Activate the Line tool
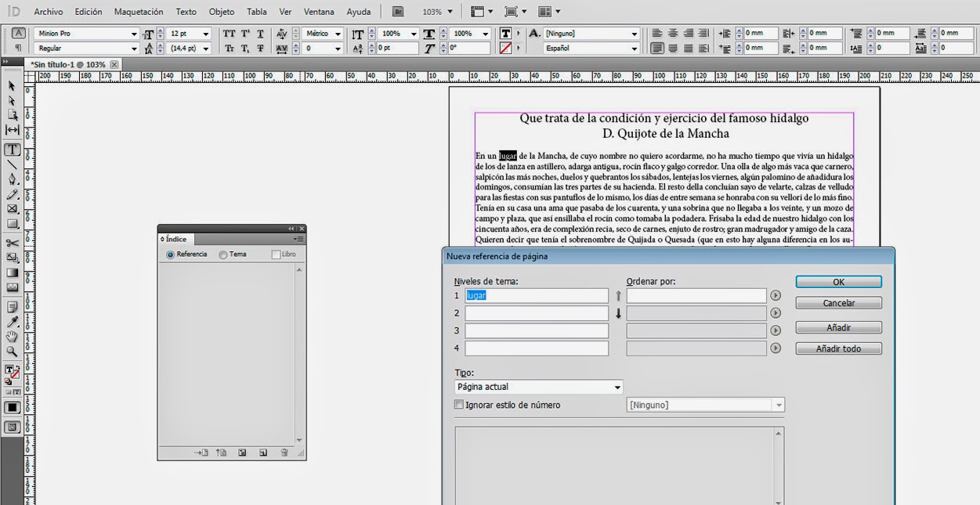Image resolution: width=980 pixels, height=505 pixels. click(x=10, y=163)
